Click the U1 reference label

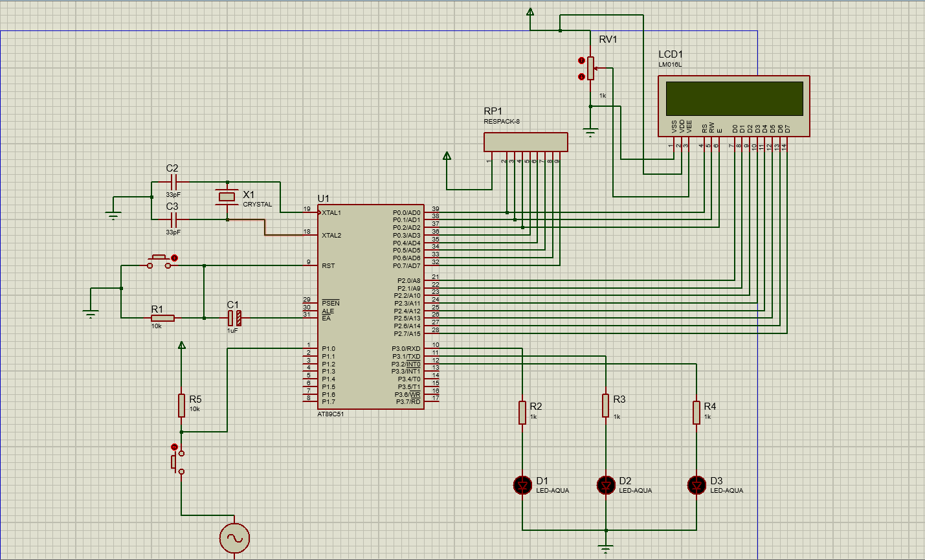[324, 199]
